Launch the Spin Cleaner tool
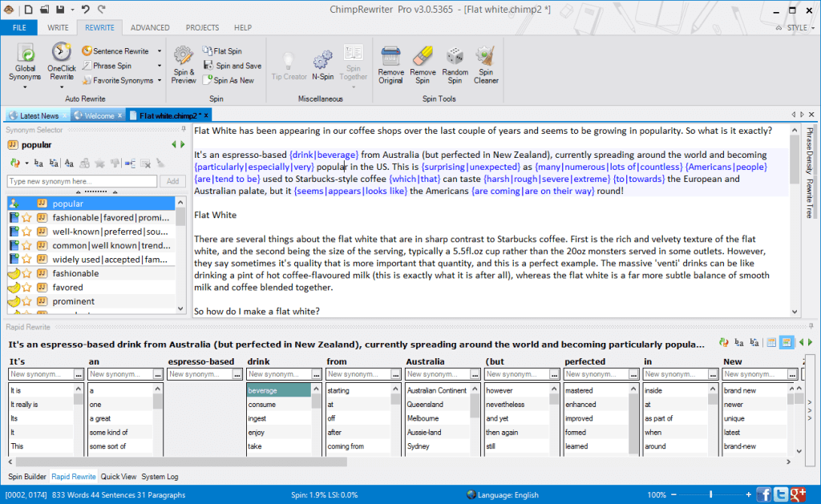The width and height of the screenshot is (821, 504). tap(486, 56)
